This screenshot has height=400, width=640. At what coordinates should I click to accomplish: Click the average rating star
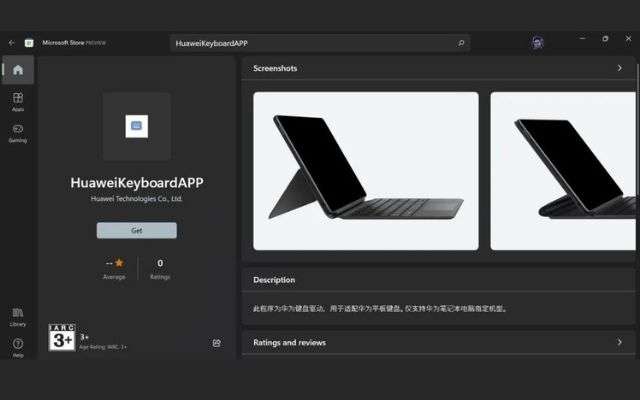coord(119,262)
